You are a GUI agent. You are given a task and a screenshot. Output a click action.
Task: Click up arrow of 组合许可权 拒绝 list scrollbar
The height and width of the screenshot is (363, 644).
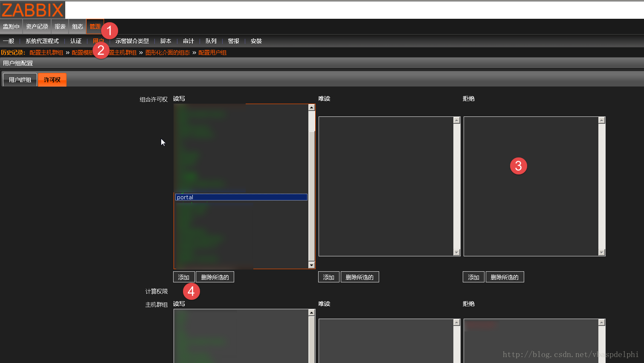(602, 120)
